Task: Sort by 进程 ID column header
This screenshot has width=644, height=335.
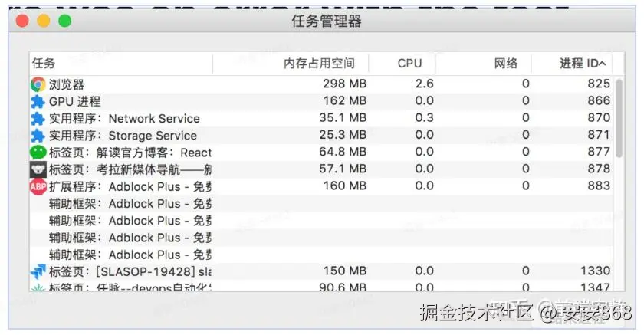Action: pyautogui.click(x=582, y=64)
